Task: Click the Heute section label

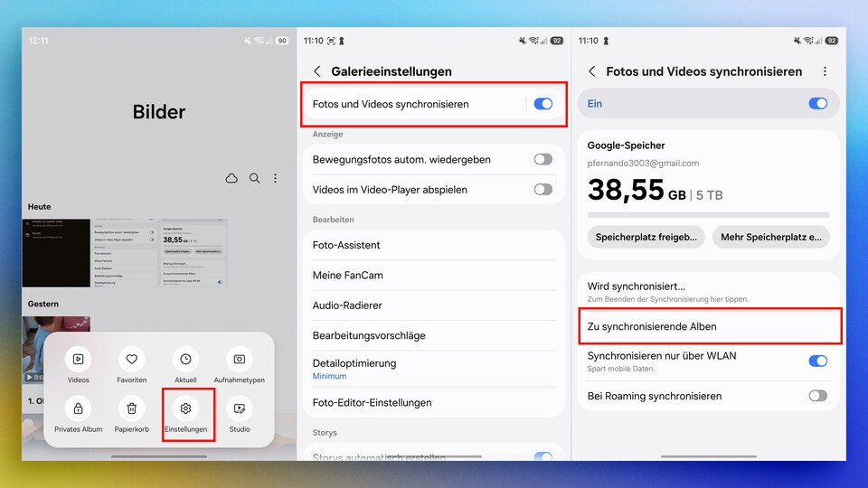Action: point(39,206)
